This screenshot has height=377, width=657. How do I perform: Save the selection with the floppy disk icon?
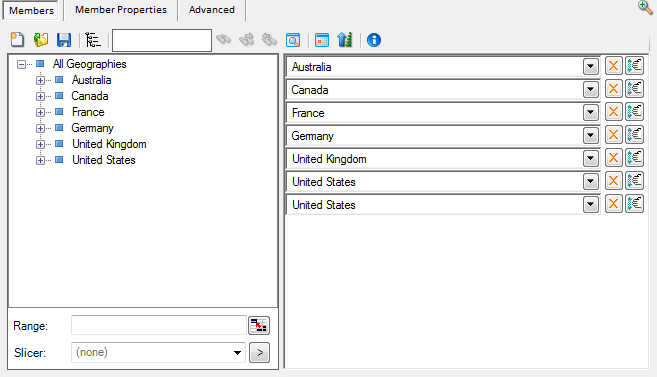point(64,40)
